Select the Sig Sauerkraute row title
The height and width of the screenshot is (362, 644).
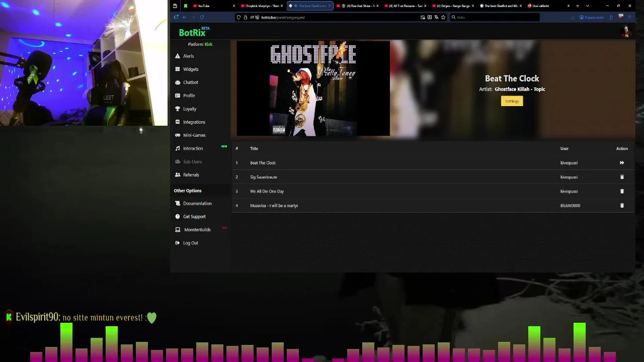(264, 177)
